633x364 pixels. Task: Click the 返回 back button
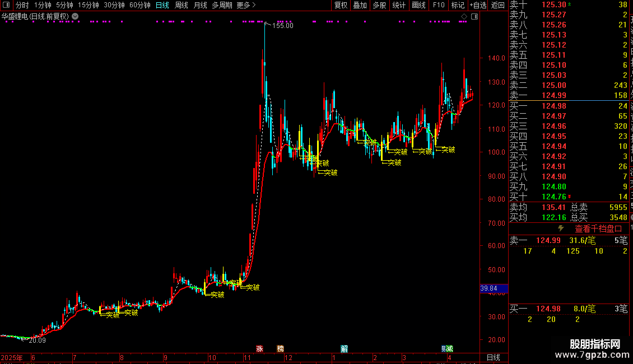coord(498,5)
